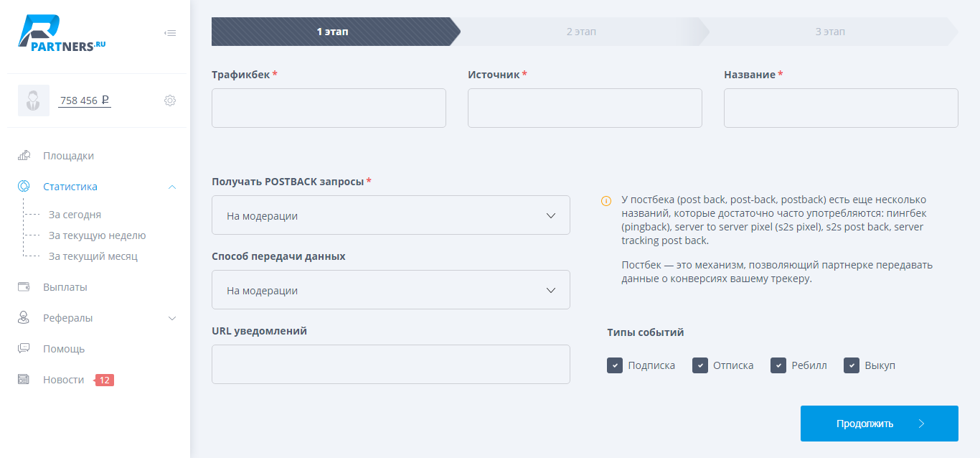Click the Выплаты wallet icon
Screen dimensions: 980x458
coord(24,287)
